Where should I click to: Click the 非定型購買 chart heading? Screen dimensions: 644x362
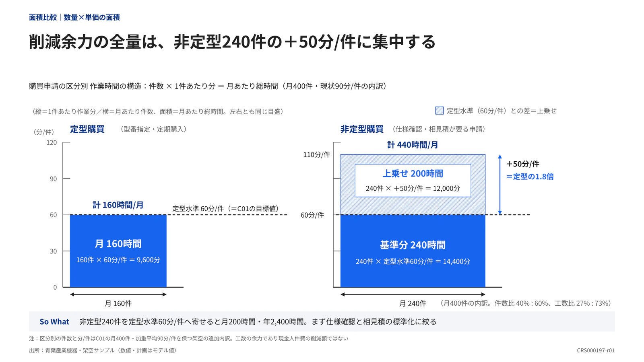[362, 129]
